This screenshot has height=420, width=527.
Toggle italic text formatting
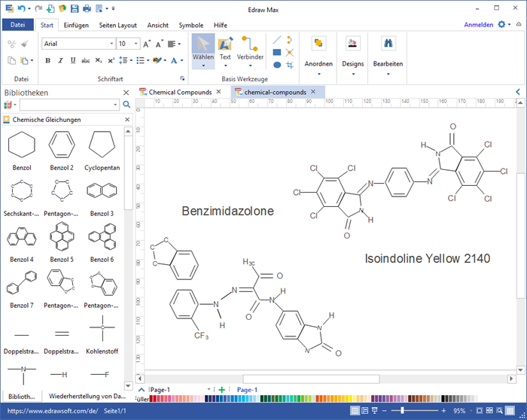click(59, 60)
